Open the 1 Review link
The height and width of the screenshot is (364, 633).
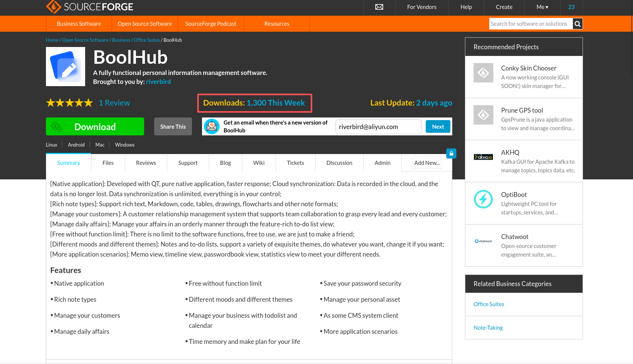point(114,103)
